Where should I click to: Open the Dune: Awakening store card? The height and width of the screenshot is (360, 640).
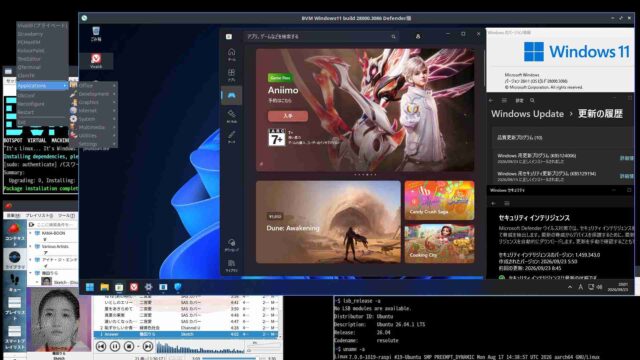[328, 222]
